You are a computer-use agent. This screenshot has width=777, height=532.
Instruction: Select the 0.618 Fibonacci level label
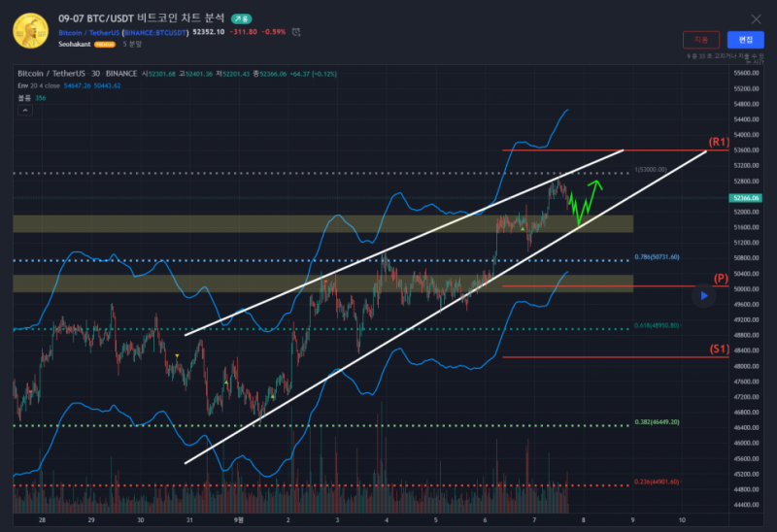pos(657,328)
